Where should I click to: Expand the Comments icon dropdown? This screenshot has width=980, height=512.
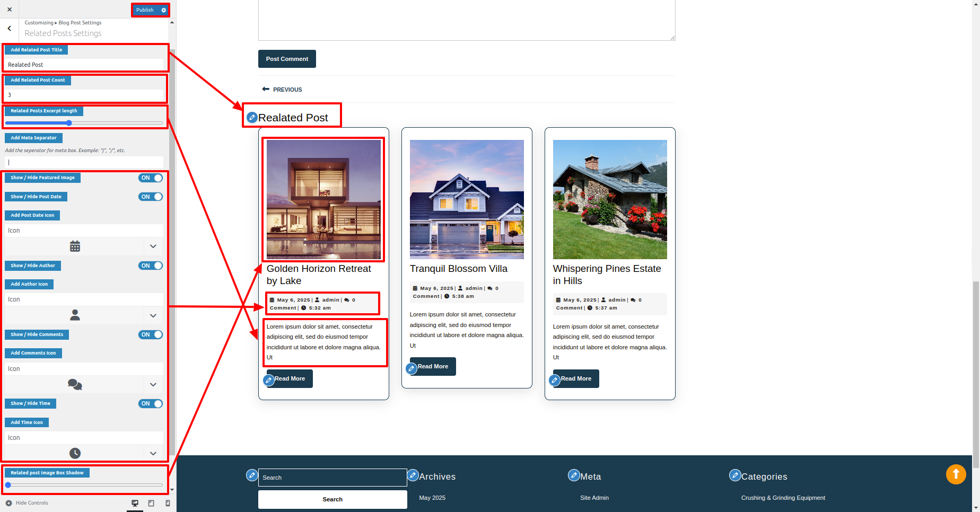coord(153,385)
